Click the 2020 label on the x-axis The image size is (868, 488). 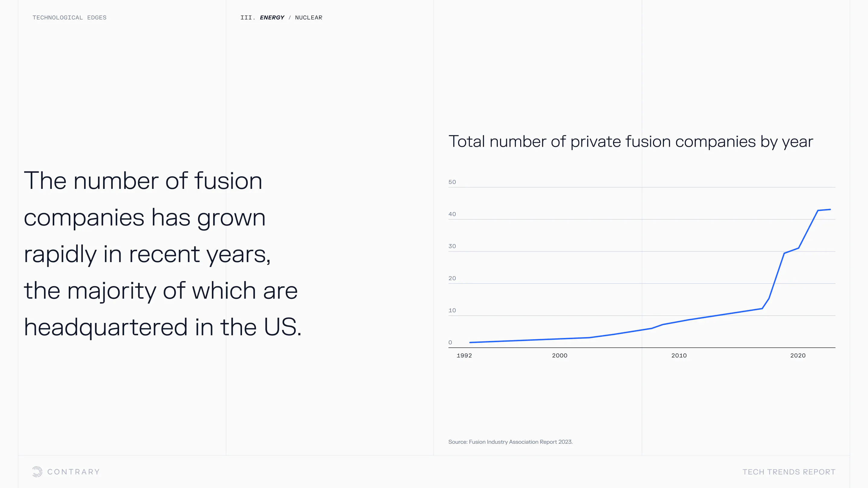point(797,356)
